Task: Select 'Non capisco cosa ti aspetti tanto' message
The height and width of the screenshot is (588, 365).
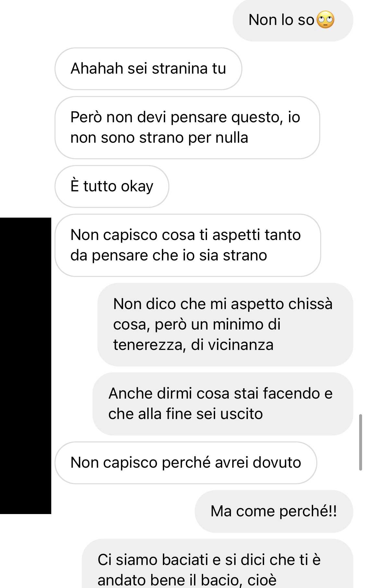Action: (188, 245)
